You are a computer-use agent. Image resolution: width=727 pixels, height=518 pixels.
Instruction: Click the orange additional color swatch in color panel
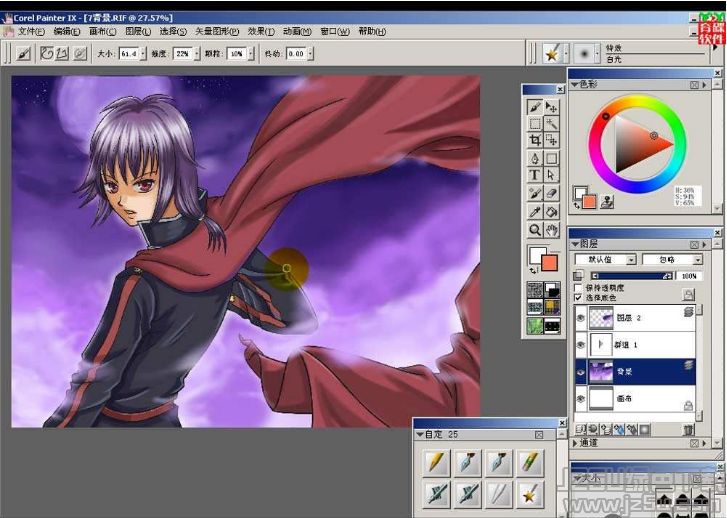point(589,202)
